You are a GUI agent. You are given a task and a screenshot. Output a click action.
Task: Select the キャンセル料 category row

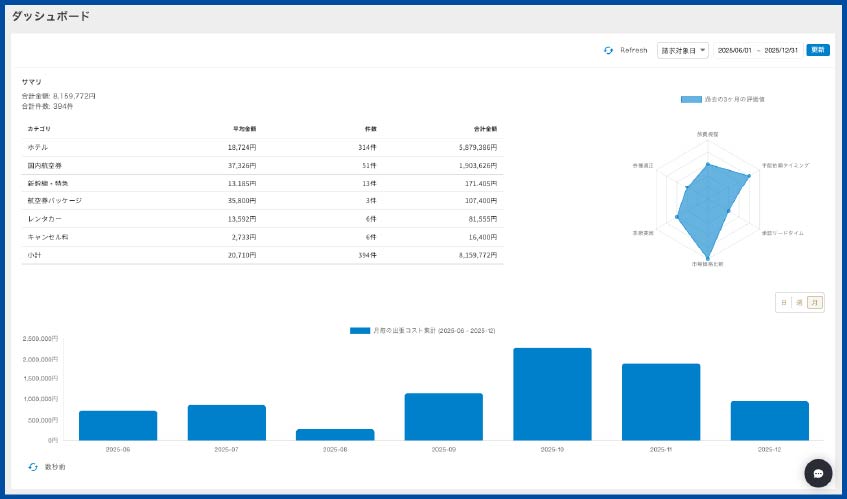point(263,237)
